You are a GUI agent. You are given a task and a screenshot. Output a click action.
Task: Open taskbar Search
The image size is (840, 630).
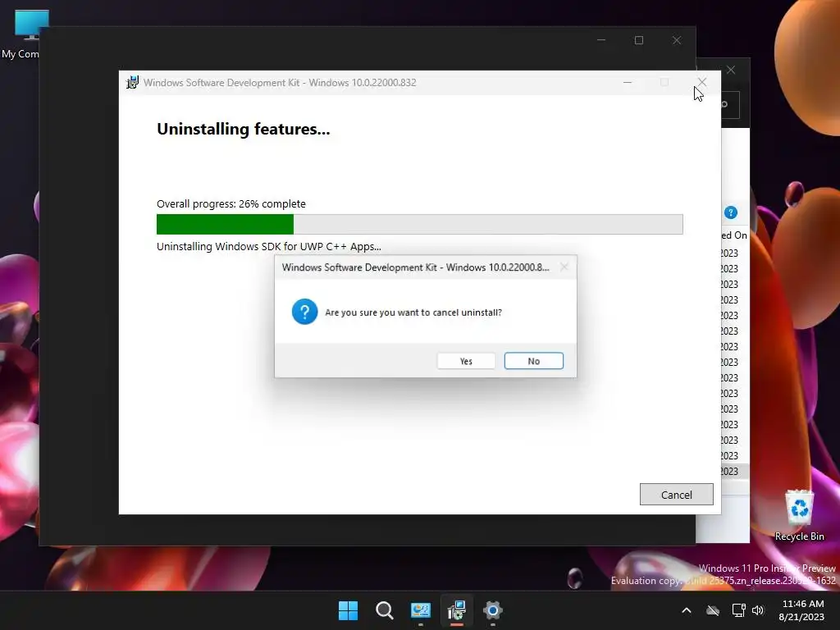tap(384, 610)
